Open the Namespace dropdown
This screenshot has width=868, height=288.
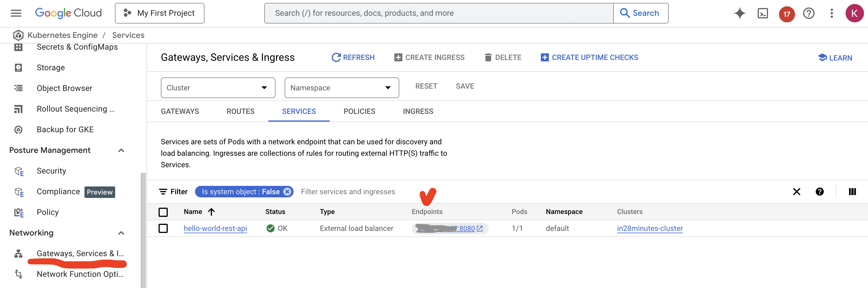341,88
